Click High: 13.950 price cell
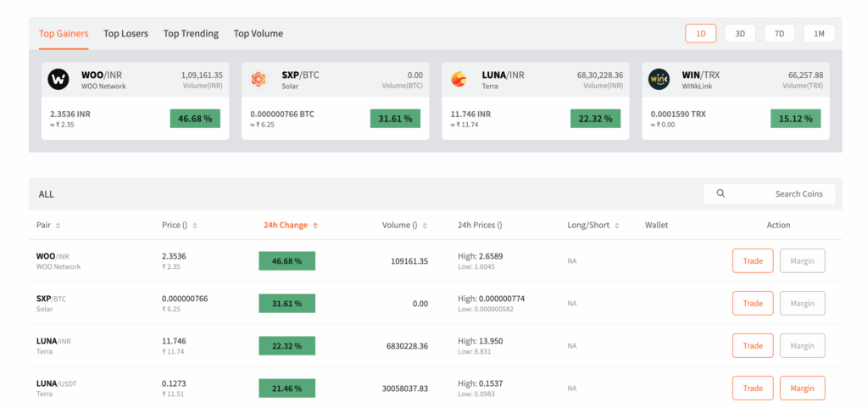This screenshot has width=868, height=408. [x=481, y=341]
